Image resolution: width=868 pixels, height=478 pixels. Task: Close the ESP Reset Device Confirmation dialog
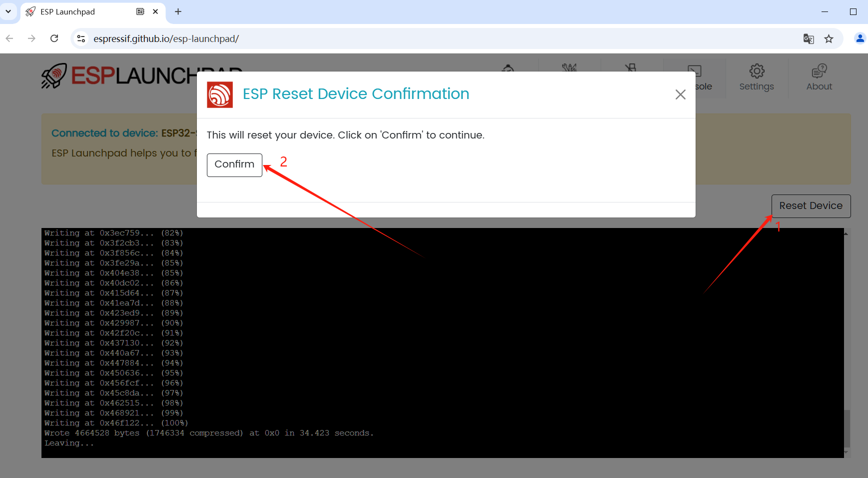(680, 94)
